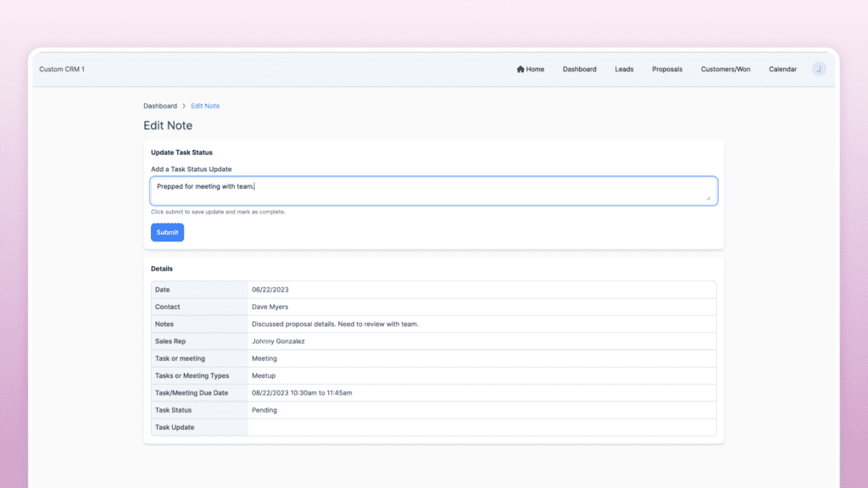The height and width of the screenshot is (488, 868).
Task: Select the Pending value under Task Status
Action: [266, 409]
